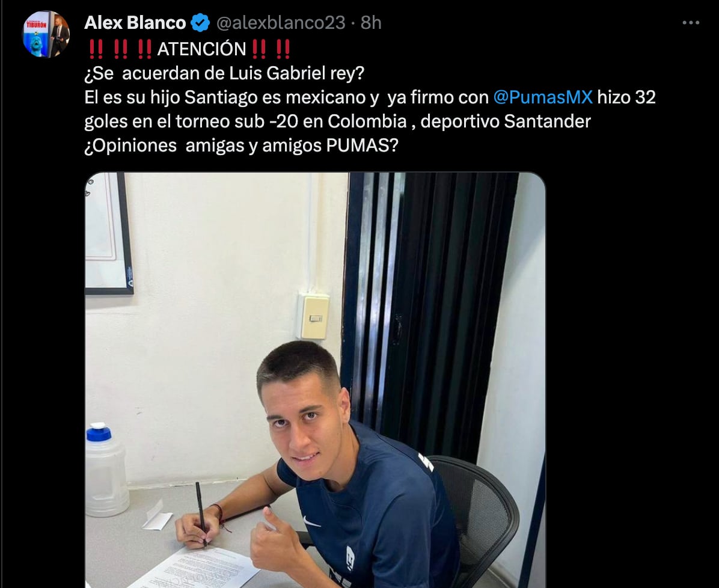Click the Nike swoosh on the blue shirt

coord(311,522)
